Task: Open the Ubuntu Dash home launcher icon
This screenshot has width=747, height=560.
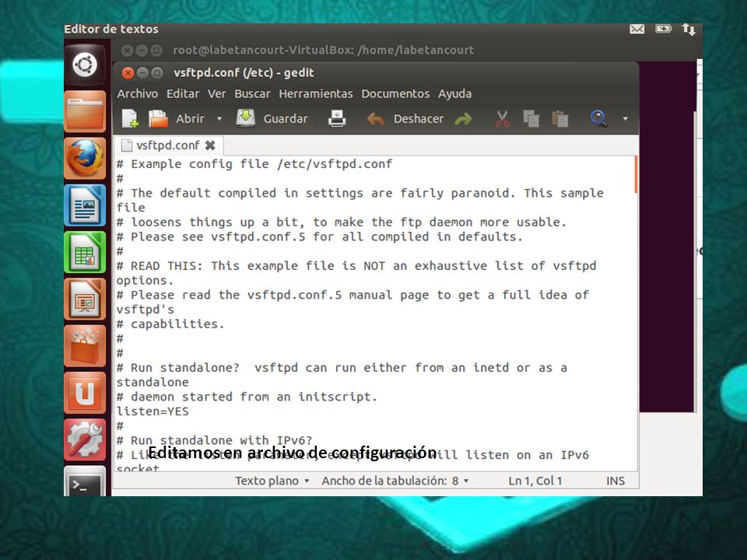Action: pyautogui.click(x=85, y=65)
